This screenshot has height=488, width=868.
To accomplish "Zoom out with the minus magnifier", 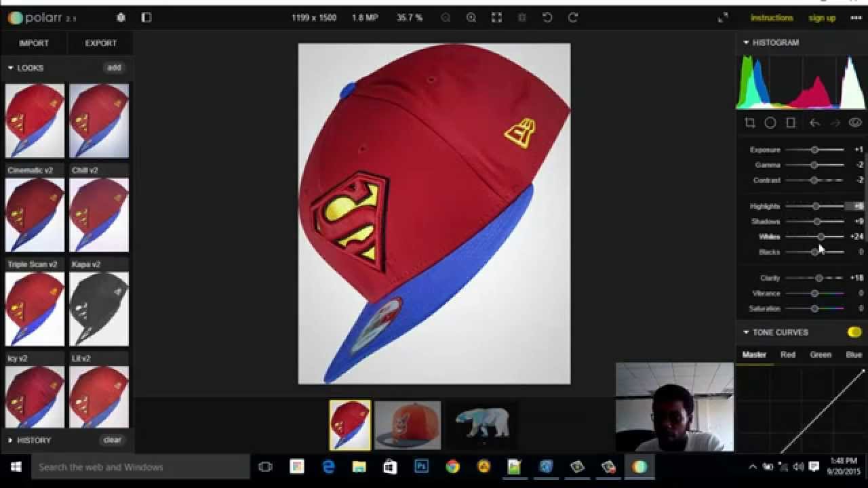I will (x=446, y=18).
